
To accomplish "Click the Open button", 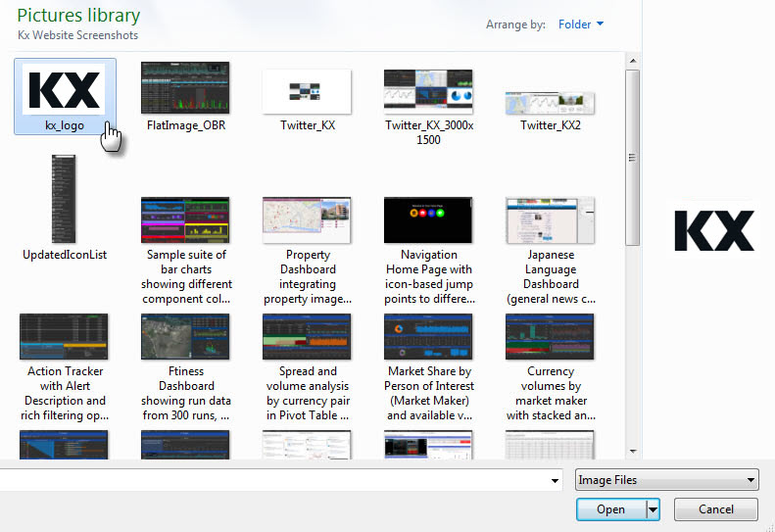I will coord(610,509).
